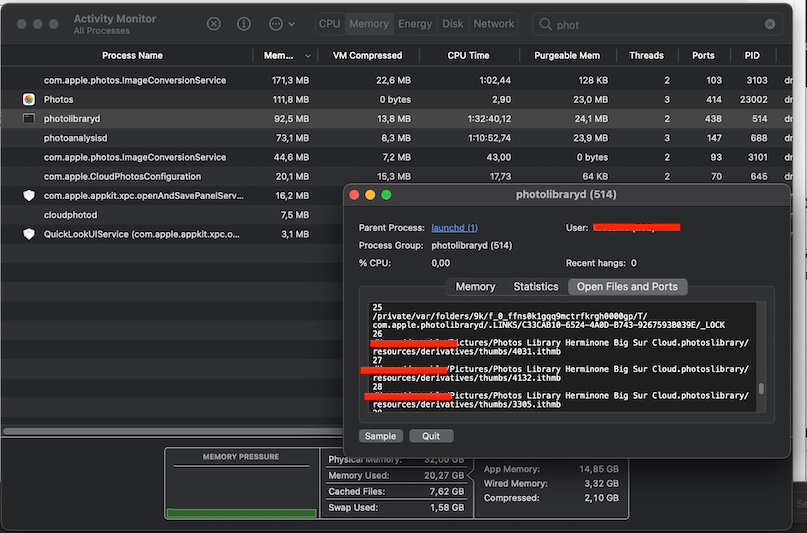Select the QuickLookUIService shield icon row

(x=29, y=234)
